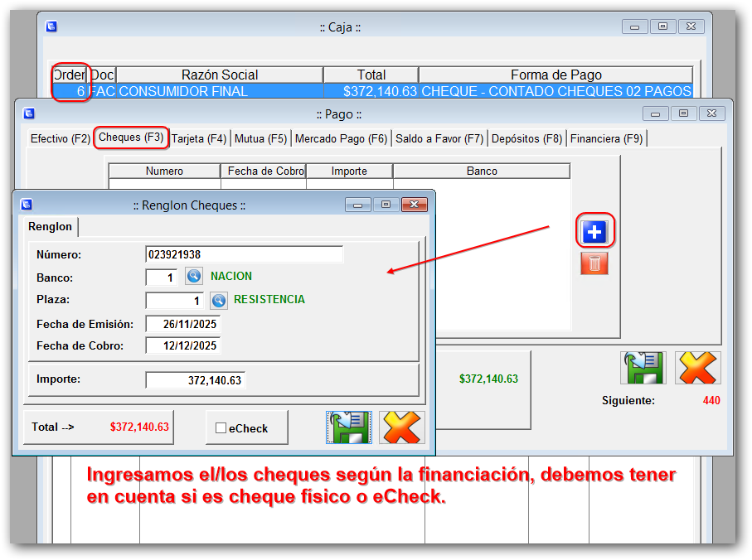Cancel the payment with the X icon in Pago
Image resolution: width=752 pixels, height=560 pixels.
[697, 368]
